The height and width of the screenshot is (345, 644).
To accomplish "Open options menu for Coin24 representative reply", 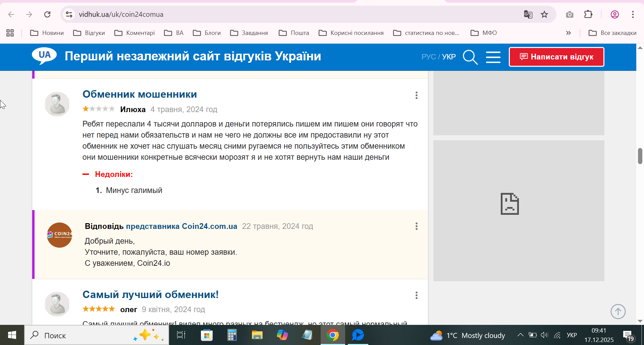I will click(x=417, y=226).
